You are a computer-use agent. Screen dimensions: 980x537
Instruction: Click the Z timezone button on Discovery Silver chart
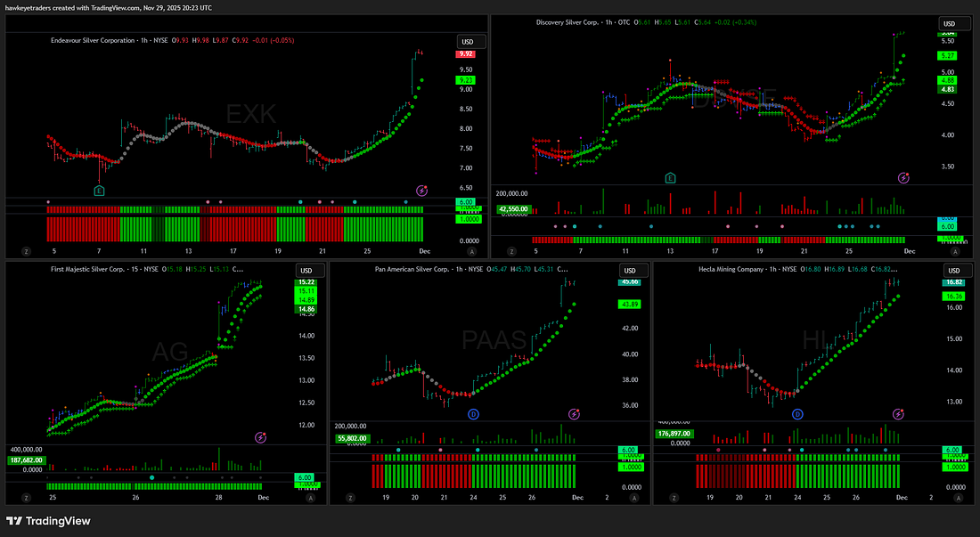[512, 252]
